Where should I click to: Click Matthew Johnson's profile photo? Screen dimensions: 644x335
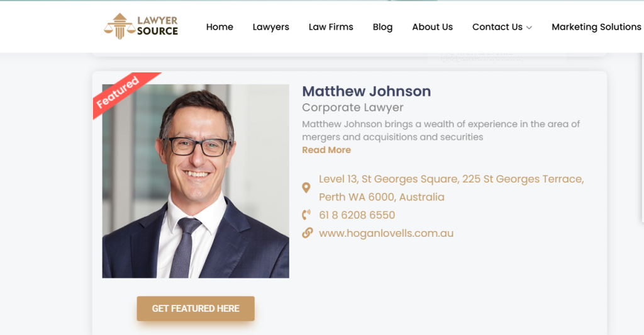196,181
